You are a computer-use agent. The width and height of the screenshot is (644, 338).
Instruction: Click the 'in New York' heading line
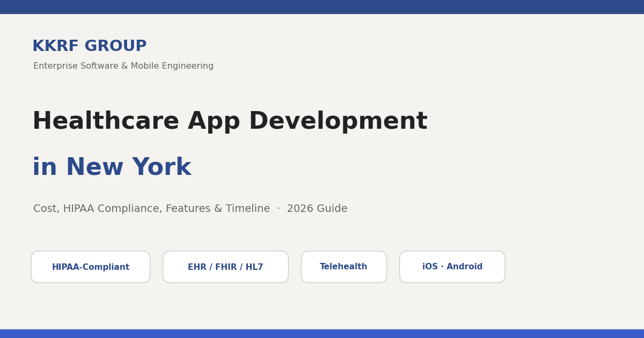click(112, 168)
